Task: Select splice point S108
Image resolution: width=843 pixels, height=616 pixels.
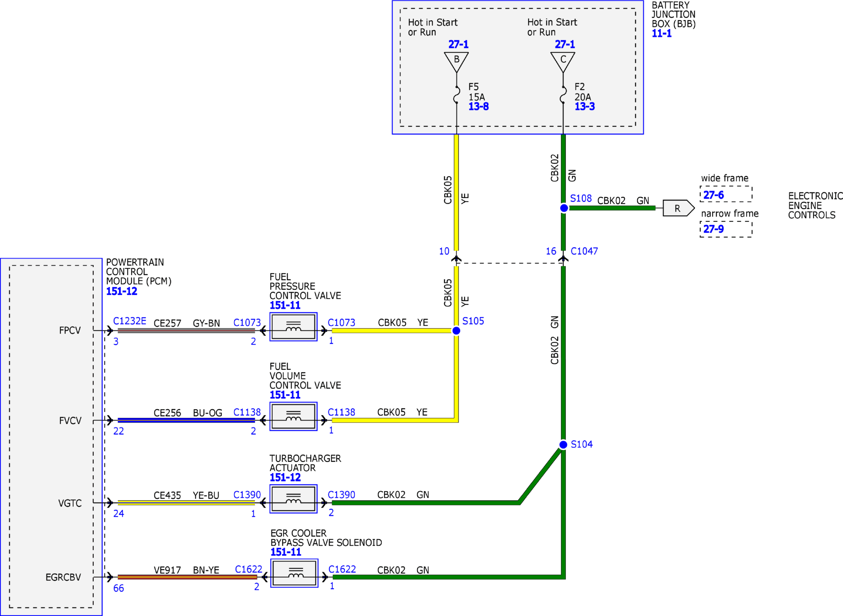Action: 564,208
